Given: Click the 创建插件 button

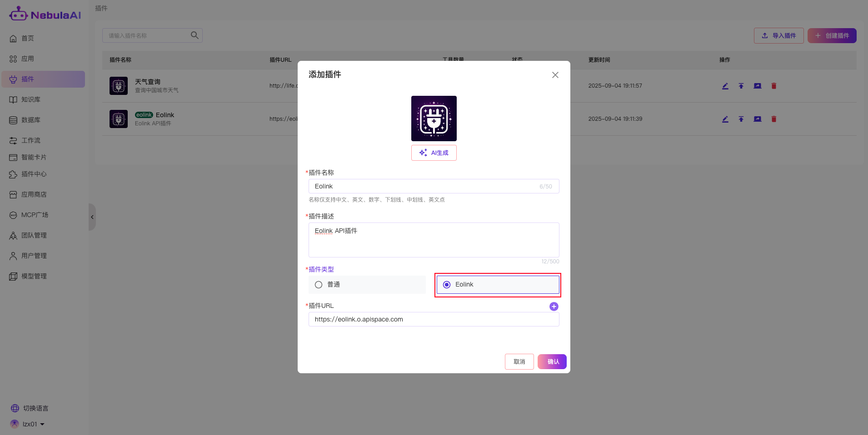Looking at the screenshot, I should click(832, 35).
